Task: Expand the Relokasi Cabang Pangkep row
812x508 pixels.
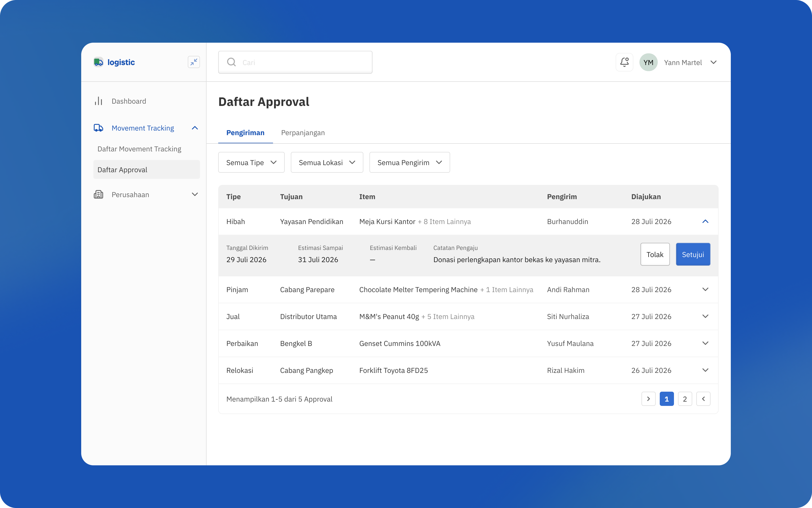Action: [705, 370]
